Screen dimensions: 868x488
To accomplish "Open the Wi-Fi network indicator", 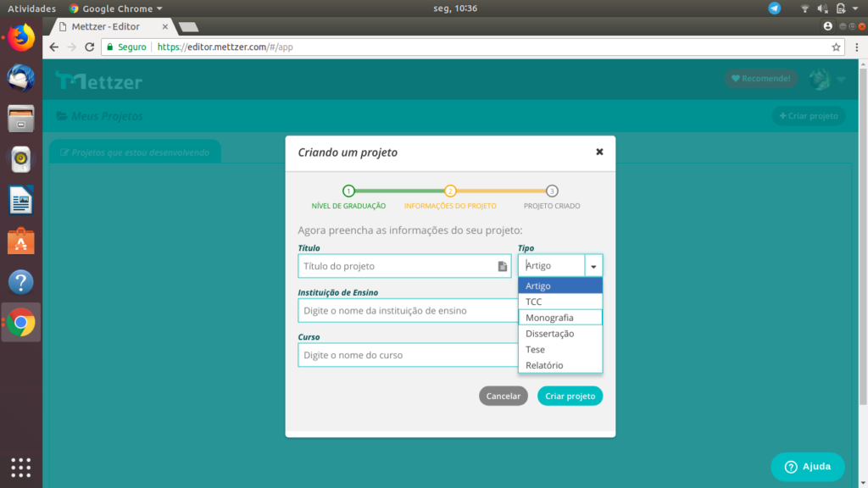I will 805,8.
